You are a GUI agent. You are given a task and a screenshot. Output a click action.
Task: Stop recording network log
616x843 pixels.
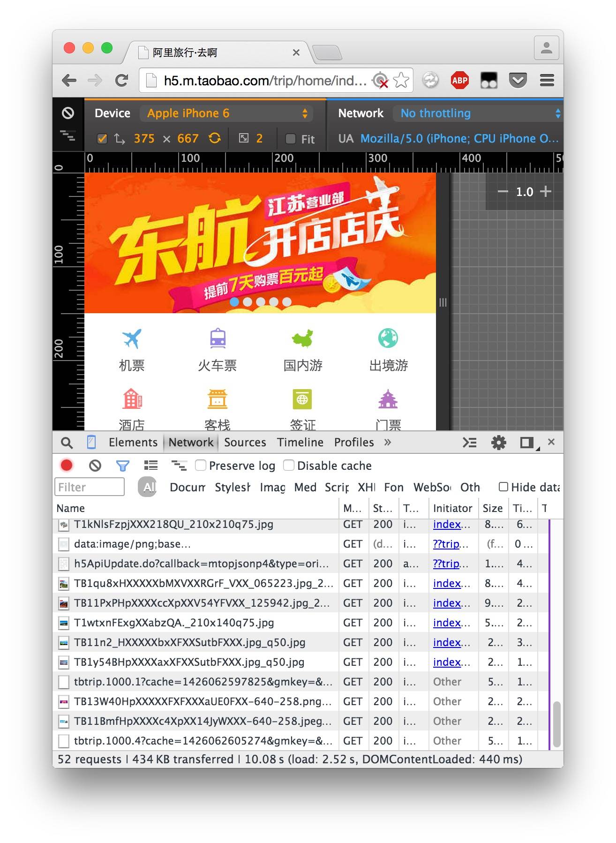coord(67,465)
